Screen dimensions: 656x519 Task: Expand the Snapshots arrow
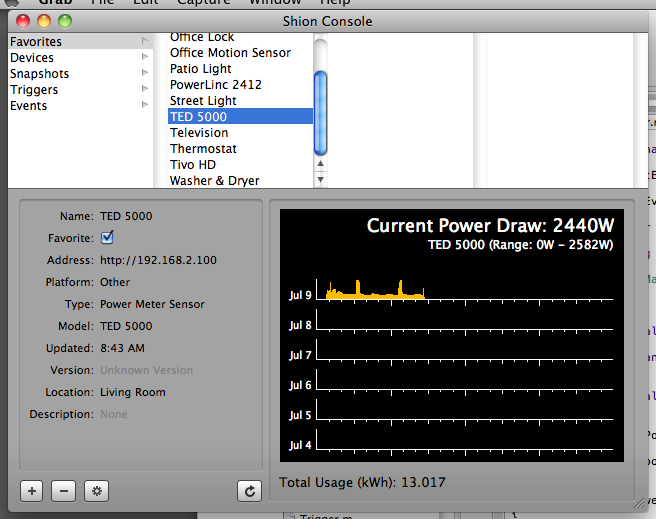[x=145, y=72]
